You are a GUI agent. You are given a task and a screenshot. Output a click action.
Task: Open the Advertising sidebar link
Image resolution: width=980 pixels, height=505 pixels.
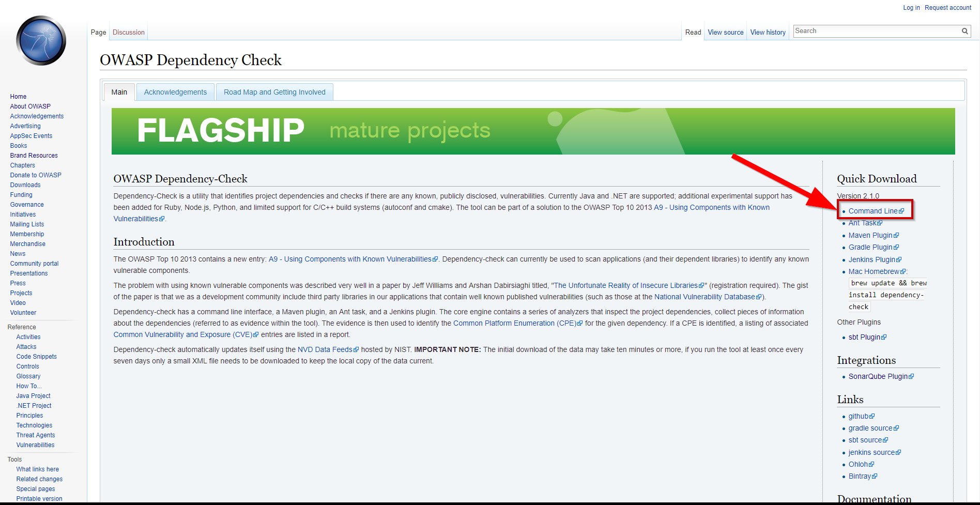(25, 126)
